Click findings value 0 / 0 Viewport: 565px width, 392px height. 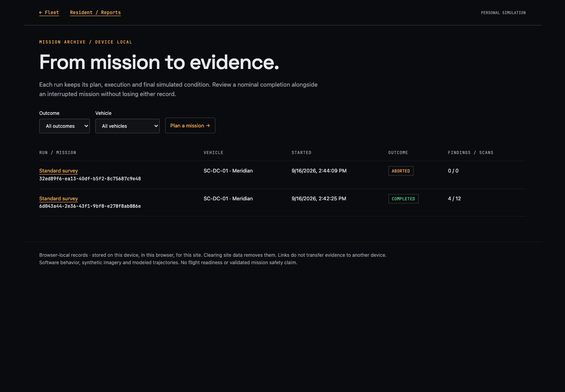(x=453, y=171)
